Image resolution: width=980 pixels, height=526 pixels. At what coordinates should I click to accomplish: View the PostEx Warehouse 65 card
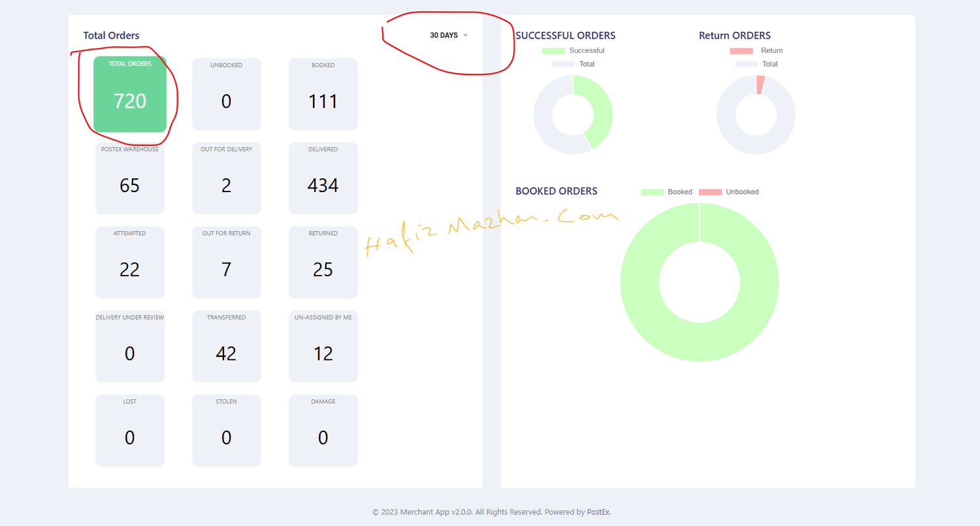[130, 178]
